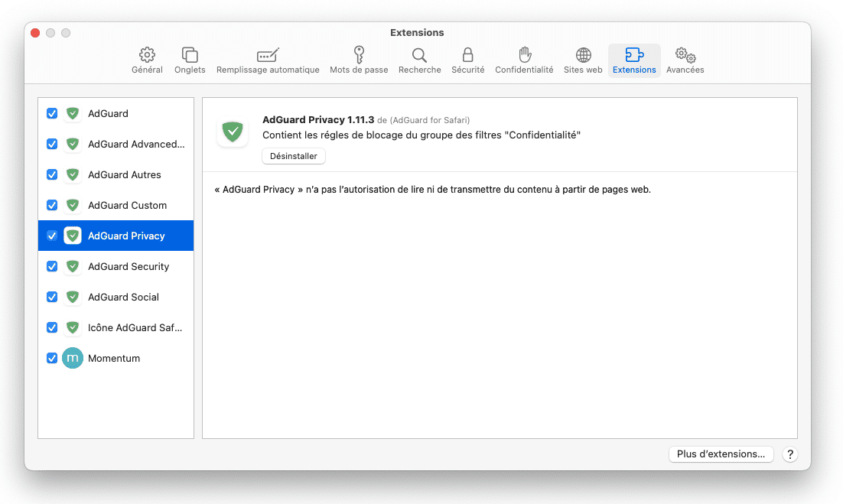Open the Général preferences gear icon
843x504 pixels.
(x=147, y=56)
